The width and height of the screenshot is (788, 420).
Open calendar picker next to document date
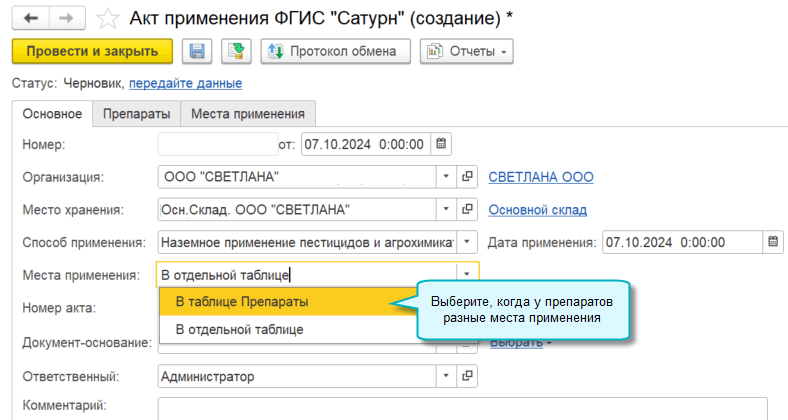[x=443, y=144]
